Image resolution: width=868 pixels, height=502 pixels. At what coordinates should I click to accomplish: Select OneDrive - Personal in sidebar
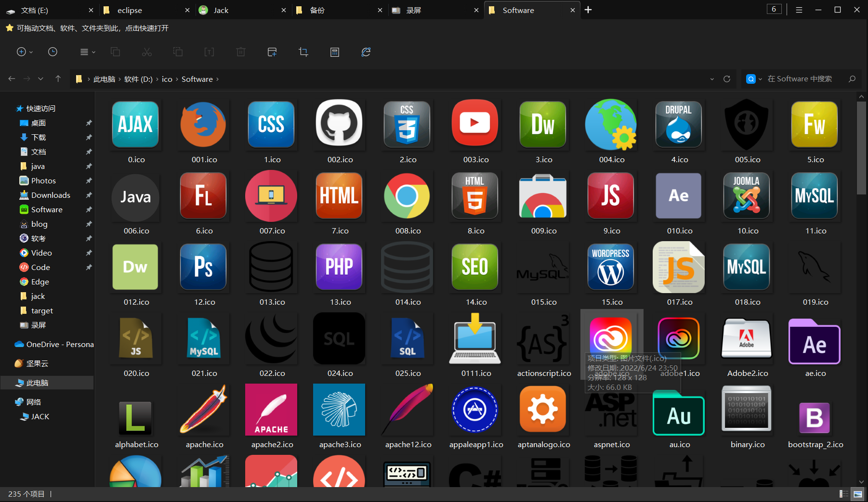(x=54, y=344)
